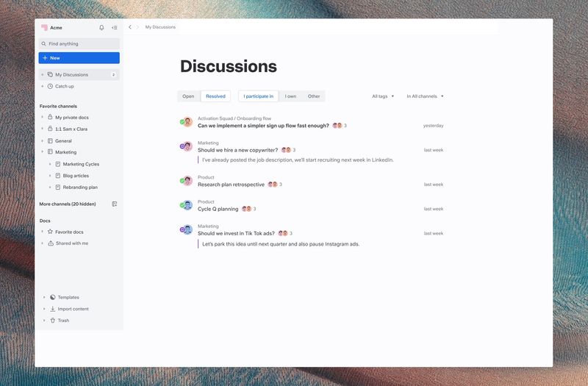Viewport: 588px width, 386px height.
Task: Browse hidden channels icon button
Action: (x=115, y=204)
